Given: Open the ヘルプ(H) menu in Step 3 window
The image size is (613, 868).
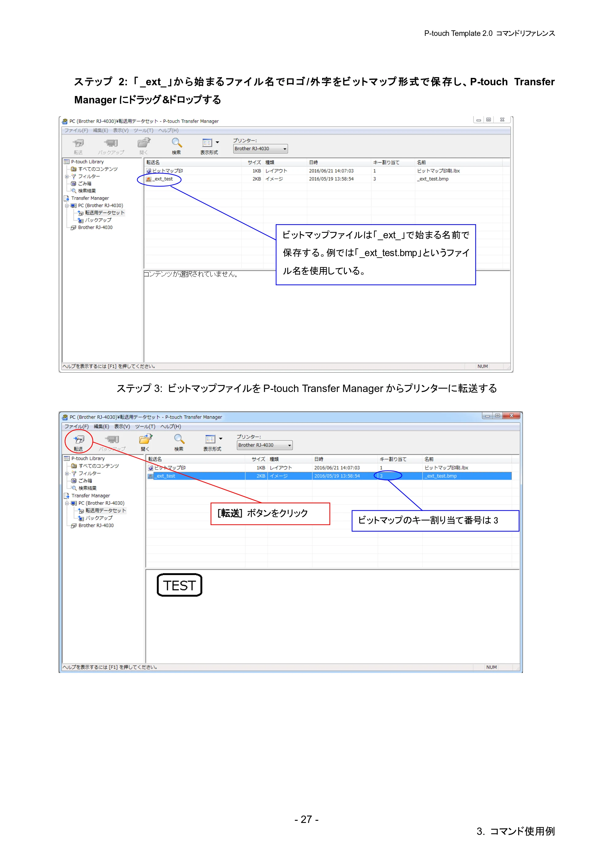Looking at the screenshot, I should coord(171,426).
